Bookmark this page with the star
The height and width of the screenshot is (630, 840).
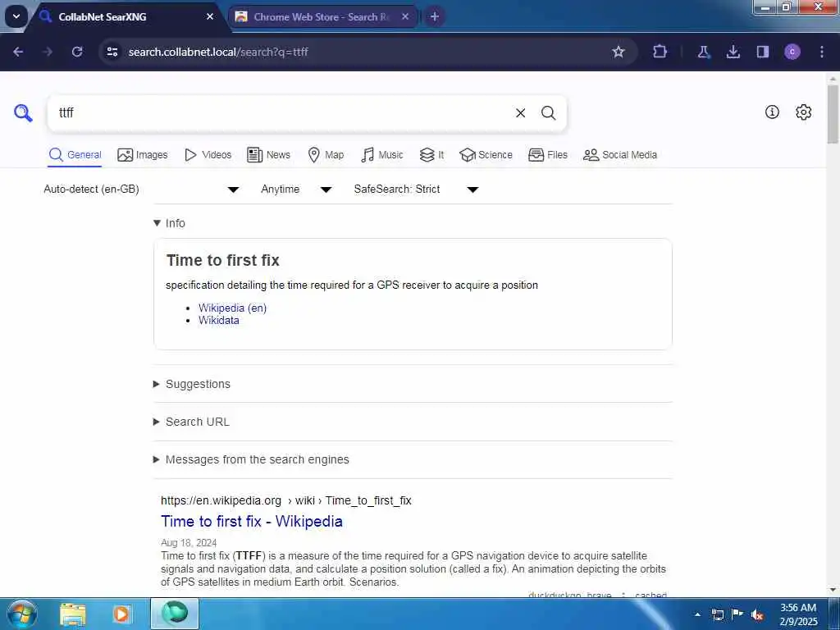(619, 52)
